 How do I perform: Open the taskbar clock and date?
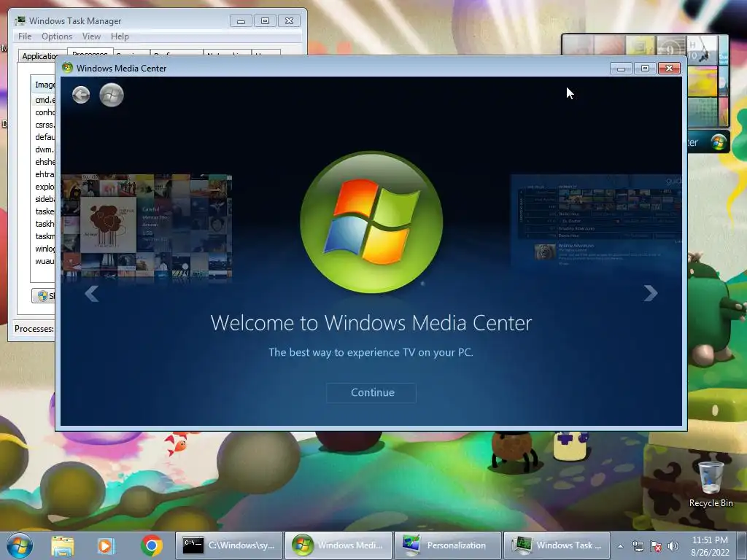(710, 546)
